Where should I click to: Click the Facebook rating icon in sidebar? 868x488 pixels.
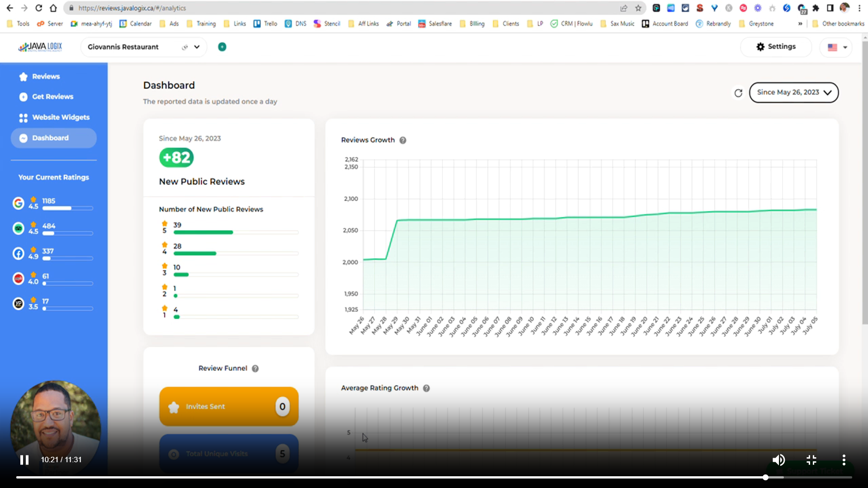click(18, 254)
